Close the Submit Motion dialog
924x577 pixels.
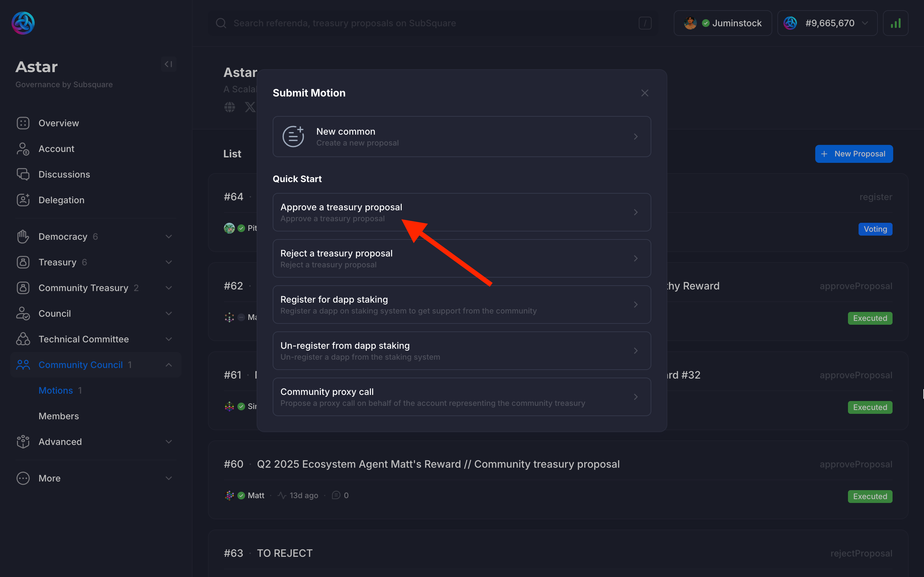coord(645,93)
